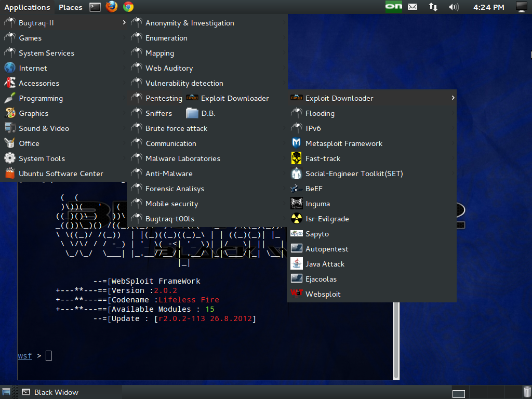The width and height of the screenshot is (532, 399).
Task: Expand the Sound & Video category
Action: 63,128
